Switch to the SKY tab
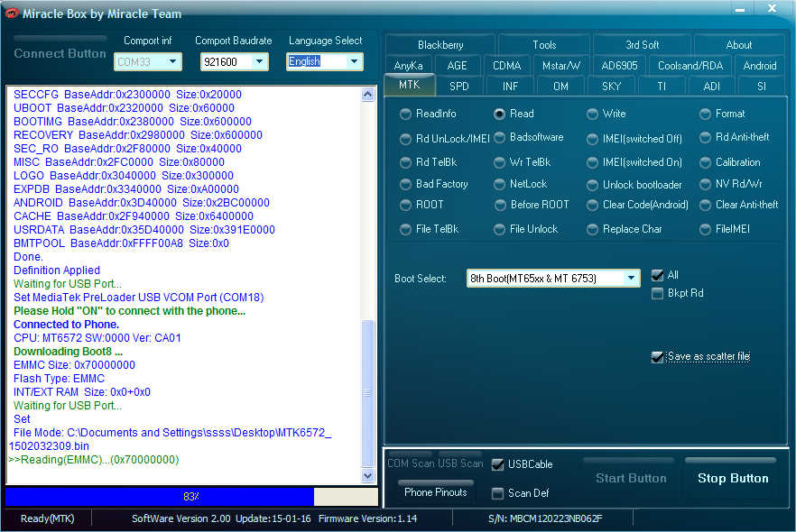Screen dimensions: 796x532 coord(611,87)
